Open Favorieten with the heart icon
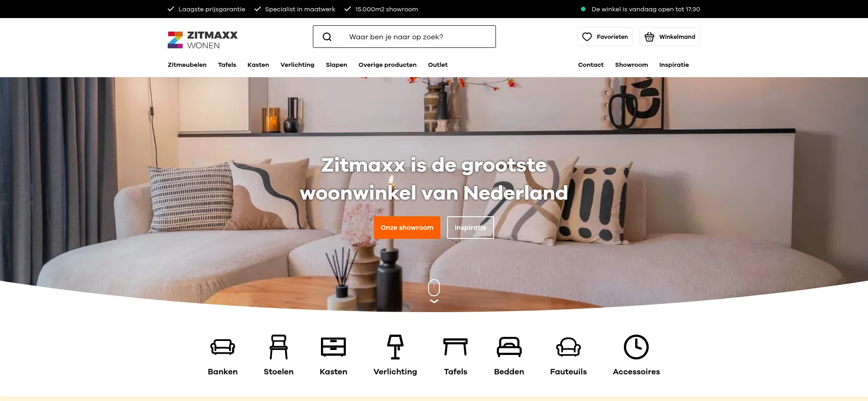The width and height of the screenshot is (868, 401). tap(605, 37)
